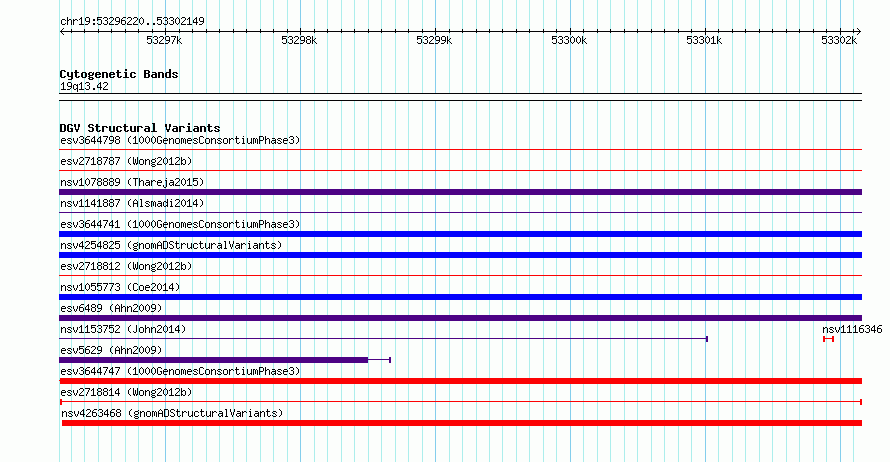Click esv3644747 variant label
Image resolution: width=890 pixels, height=462 pixels.
180,371
